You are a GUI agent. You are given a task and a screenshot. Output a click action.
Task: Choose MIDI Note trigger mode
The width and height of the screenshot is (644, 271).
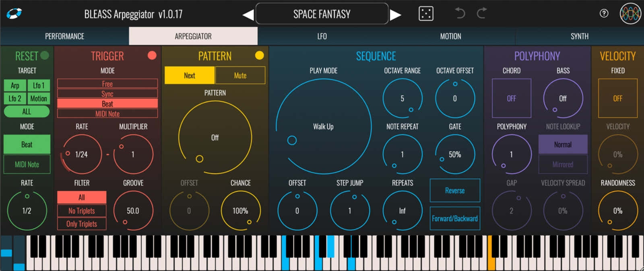[x=107, y=114]
